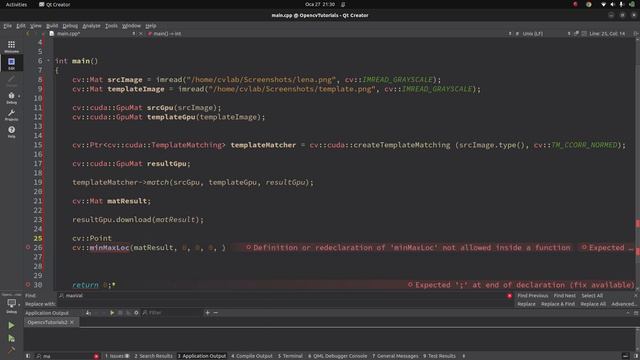
Task: Open the 3 Application Output pane
Action: tap(202, 356)
